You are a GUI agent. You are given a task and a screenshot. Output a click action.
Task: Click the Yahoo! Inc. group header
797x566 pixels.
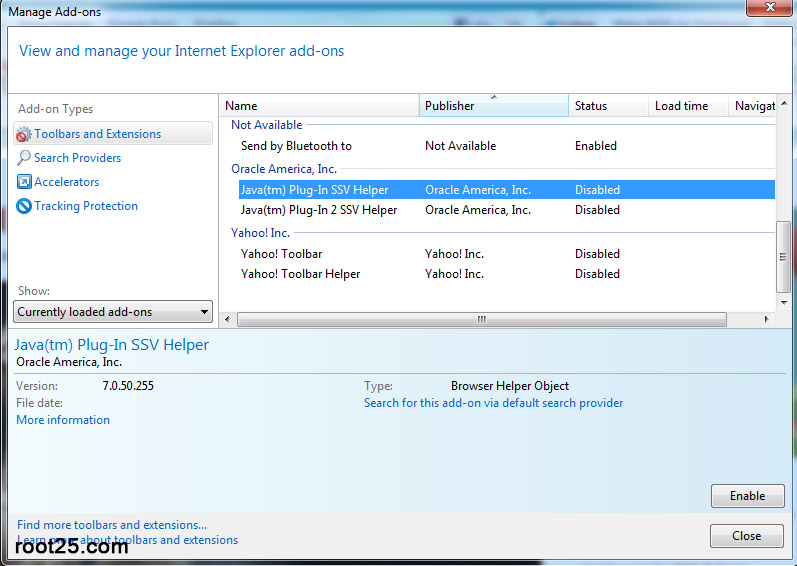pyautogui.click(x=260, y=233)
